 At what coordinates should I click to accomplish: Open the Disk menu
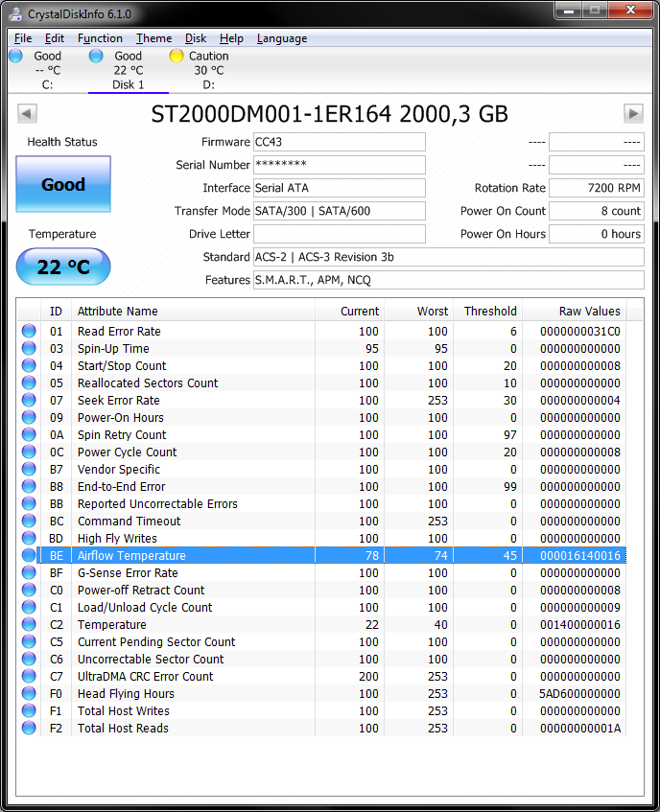click(196, 38)
